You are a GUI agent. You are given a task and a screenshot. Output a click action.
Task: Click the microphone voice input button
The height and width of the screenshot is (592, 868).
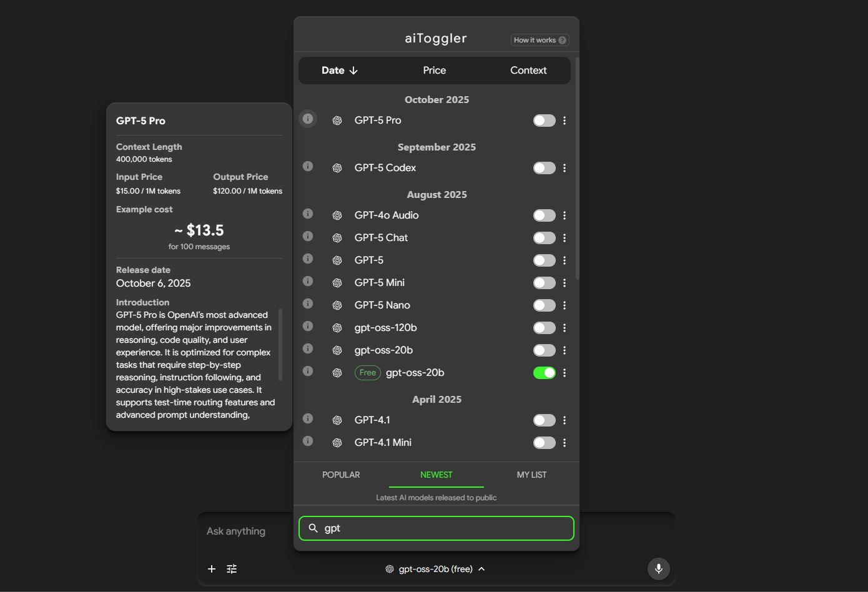tap(658, 569)
